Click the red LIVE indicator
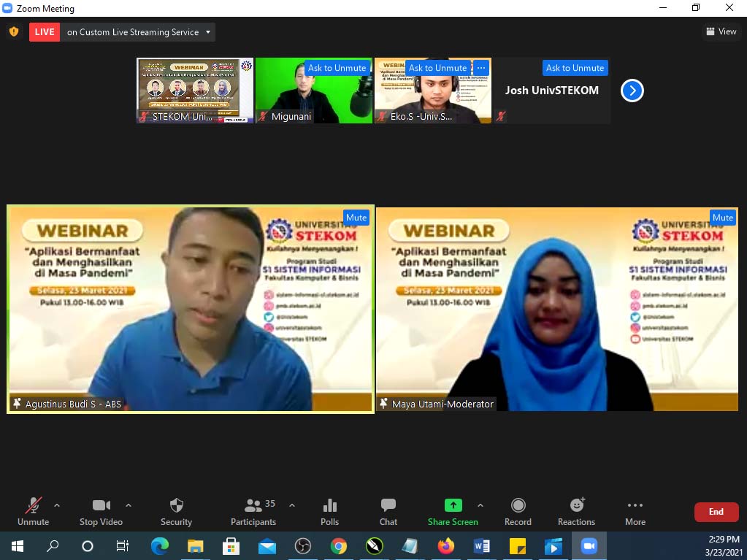Screen dimensions: 747x560 click(45, 32)
